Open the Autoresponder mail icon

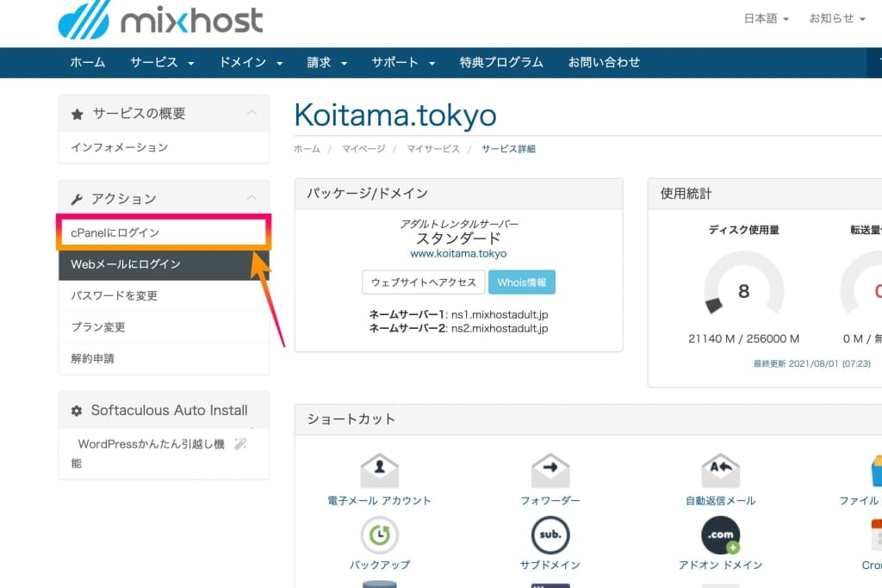[x=720, y=469]
